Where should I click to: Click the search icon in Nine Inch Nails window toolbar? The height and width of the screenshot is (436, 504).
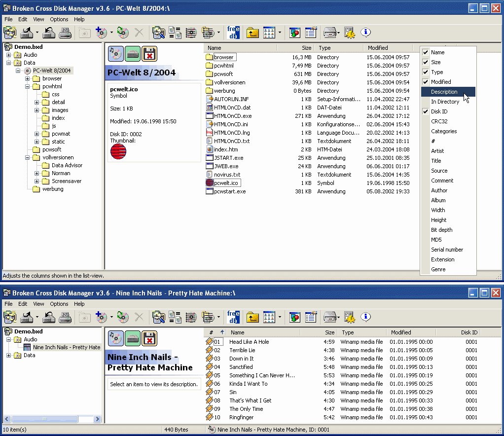(158, 317)
